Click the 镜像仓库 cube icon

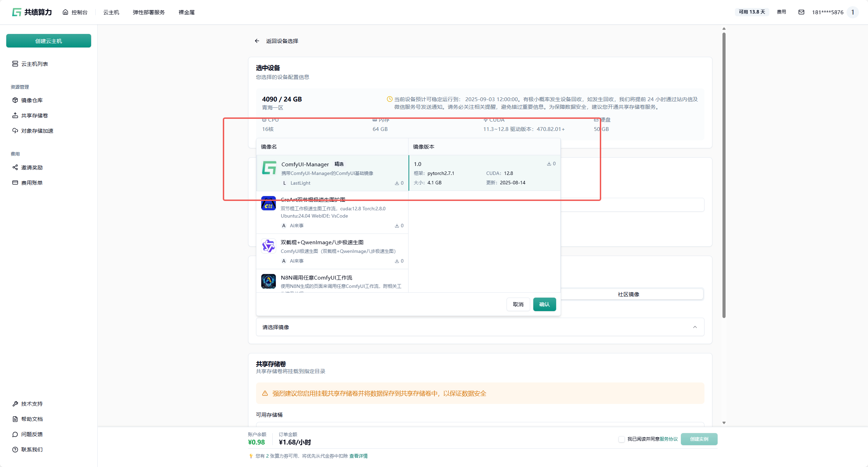(x=15, y=100)
